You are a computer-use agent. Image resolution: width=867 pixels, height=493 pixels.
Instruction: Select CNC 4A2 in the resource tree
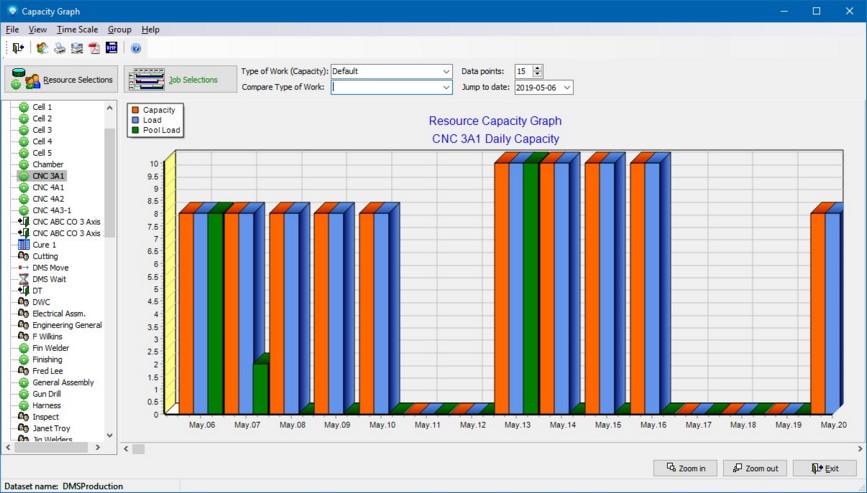(x=48, y=199)
